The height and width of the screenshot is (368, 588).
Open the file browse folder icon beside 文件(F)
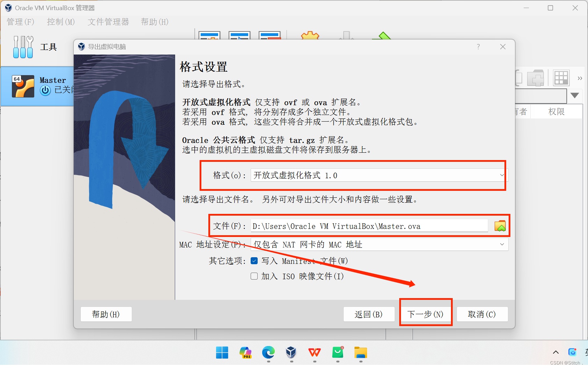[500, 226]
